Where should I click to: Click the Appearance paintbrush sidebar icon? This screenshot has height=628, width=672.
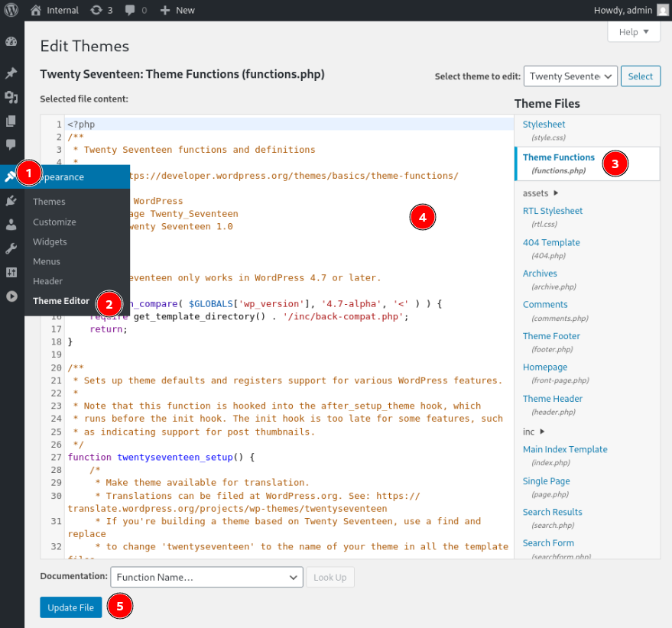pyautogui.click(x=9, y=176)
